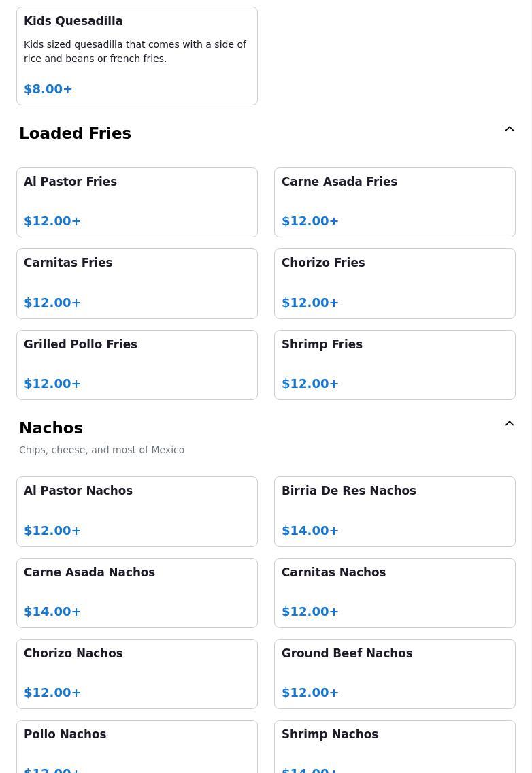Open the Kids Quesadilla item
The height and width of the screenshot is (773, 532).
pyautogui.click(x=137, y=56)
